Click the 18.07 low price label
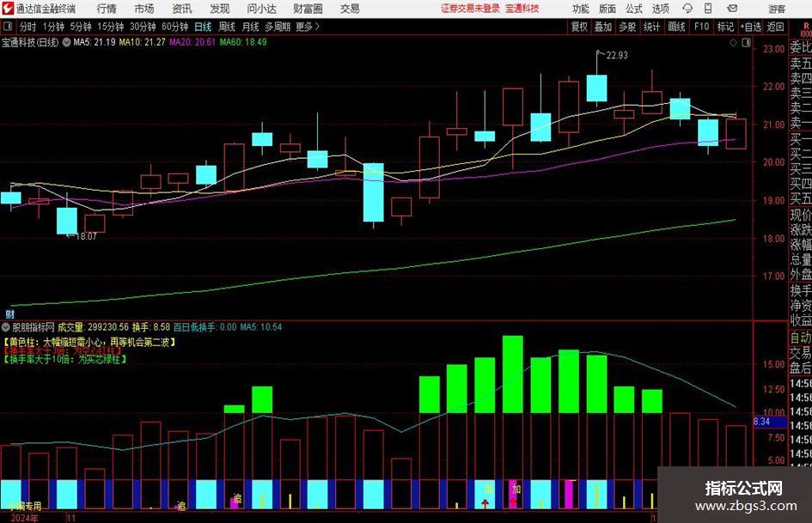Screen dimensions: 812x523 point(86,236)
